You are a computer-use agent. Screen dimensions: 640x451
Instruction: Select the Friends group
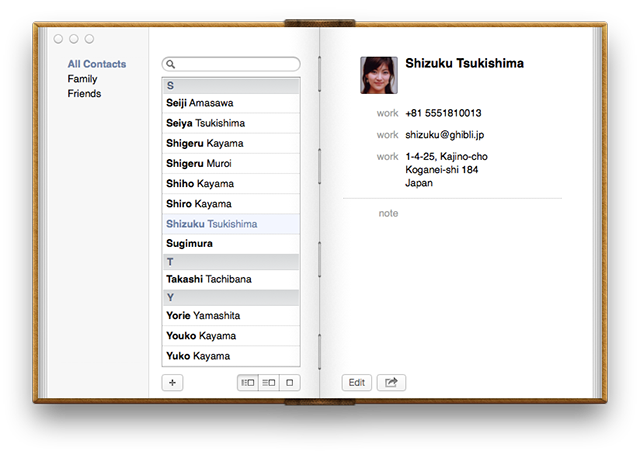84,93
